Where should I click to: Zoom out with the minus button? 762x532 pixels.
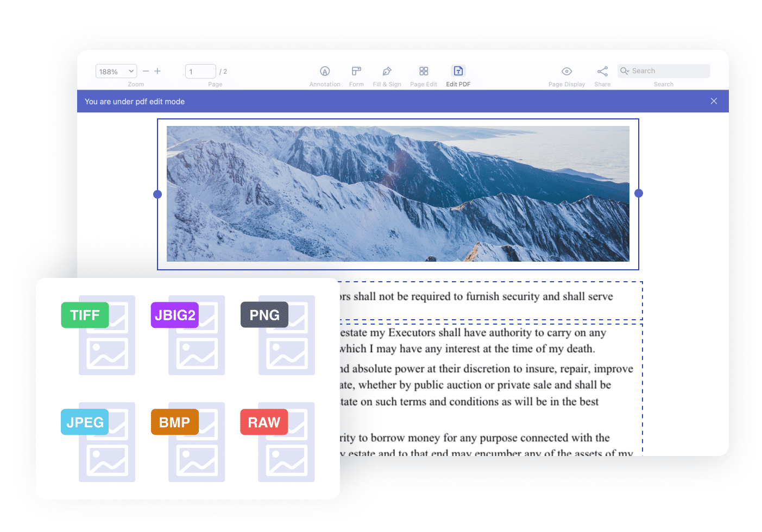146,71
